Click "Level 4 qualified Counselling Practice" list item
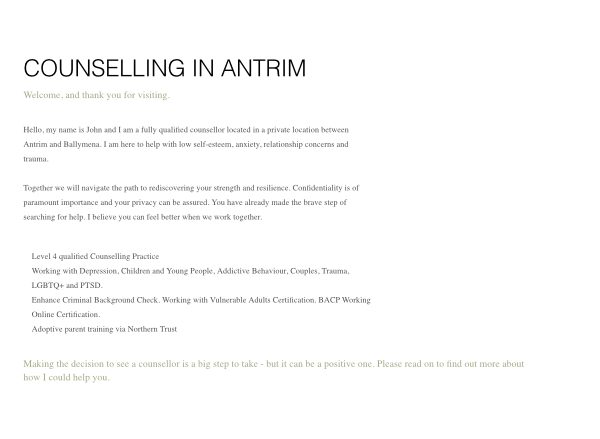Image resolution: width=600 pixels, height=439 pixels. 95,256
